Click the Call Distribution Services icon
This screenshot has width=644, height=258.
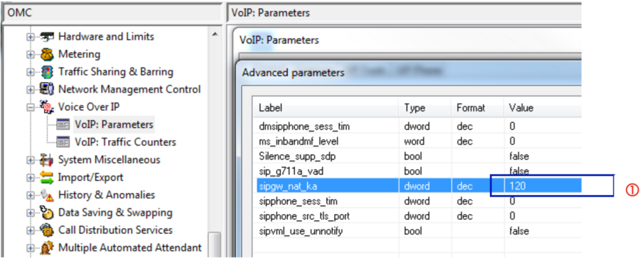click(47, 230)
